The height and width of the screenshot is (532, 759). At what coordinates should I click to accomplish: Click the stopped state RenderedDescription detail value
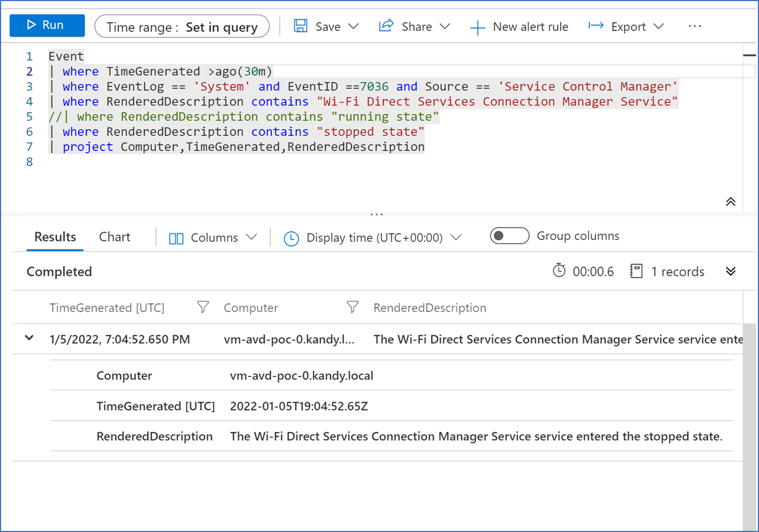pos(476,436)
